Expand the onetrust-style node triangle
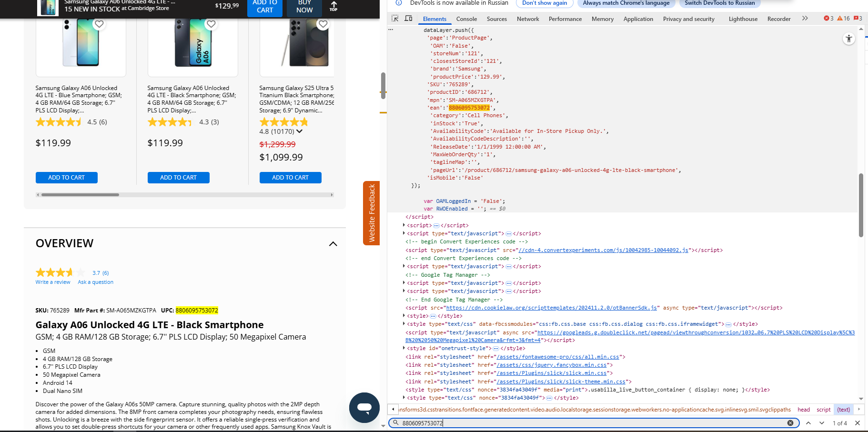This screenshot has height=432, width=868. click(404, 348)
